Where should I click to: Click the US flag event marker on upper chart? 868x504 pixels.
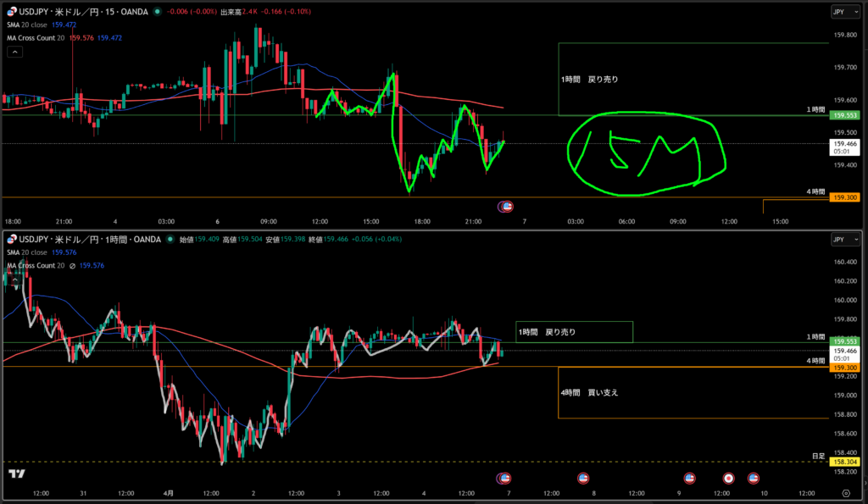tap(507, 206)
